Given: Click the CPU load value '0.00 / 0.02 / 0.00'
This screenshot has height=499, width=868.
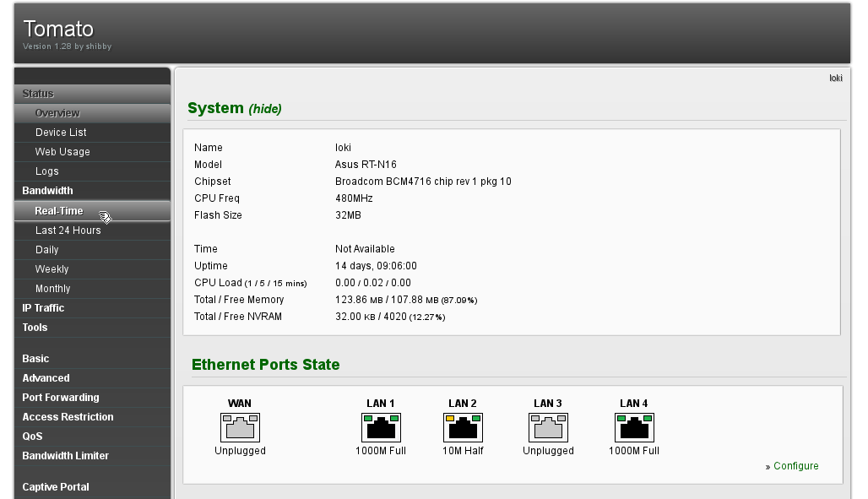Looking at the screenshot, I should pos(373,283).
